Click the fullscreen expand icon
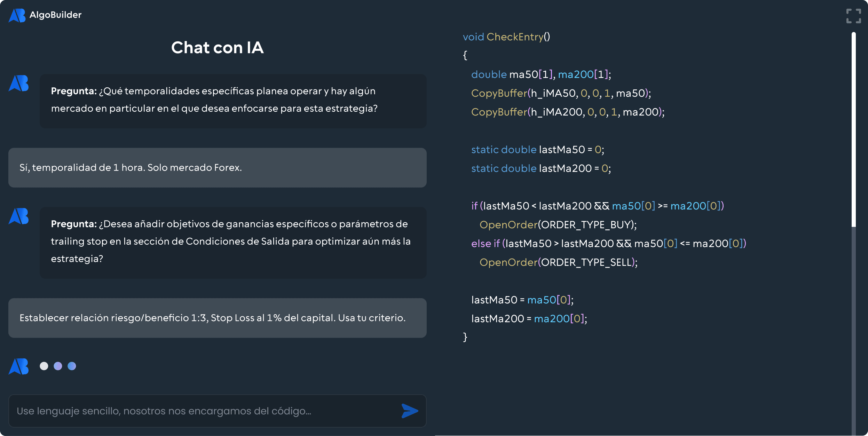 coord(853,16)
